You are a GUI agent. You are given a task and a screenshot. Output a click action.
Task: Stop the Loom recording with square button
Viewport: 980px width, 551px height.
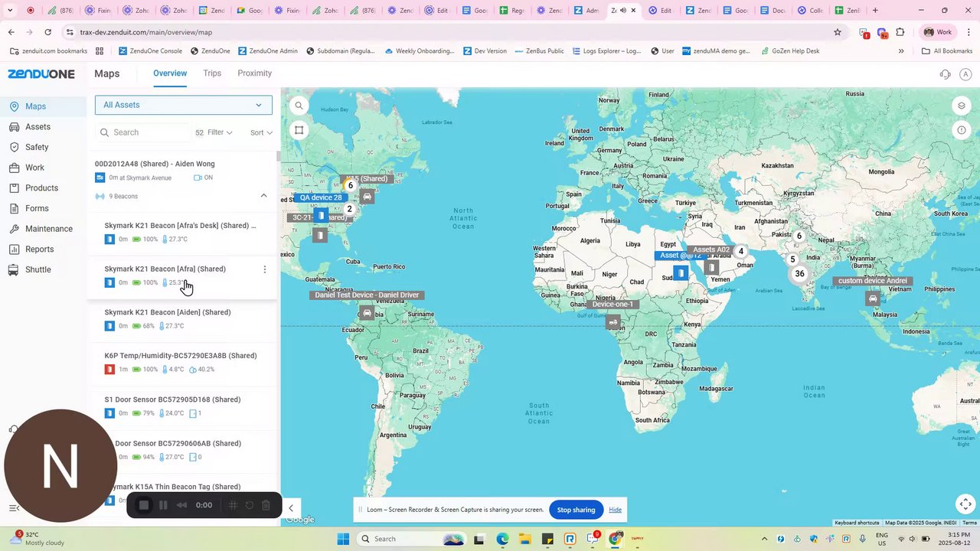click(x=143, y=505)
